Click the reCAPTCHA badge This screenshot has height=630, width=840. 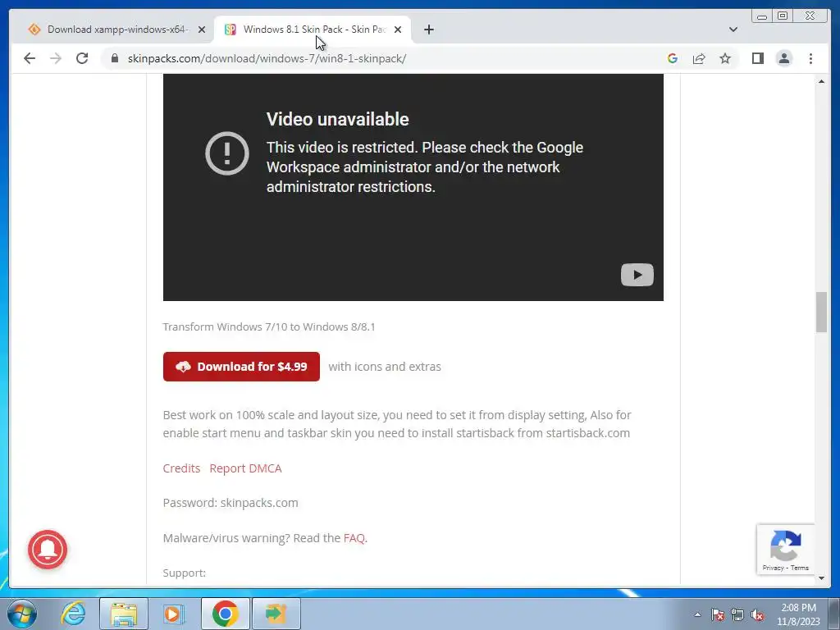point(785,549)
